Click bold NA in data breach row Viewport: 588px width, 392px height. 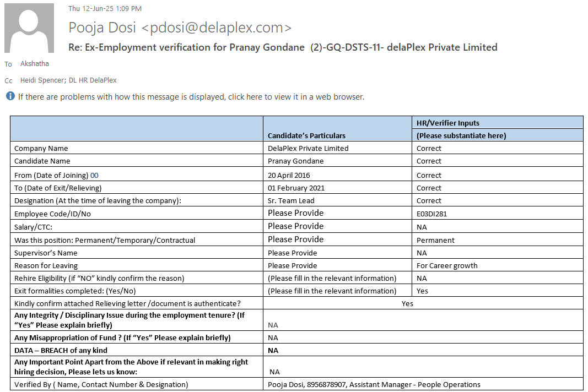click(x=273, y=351)
